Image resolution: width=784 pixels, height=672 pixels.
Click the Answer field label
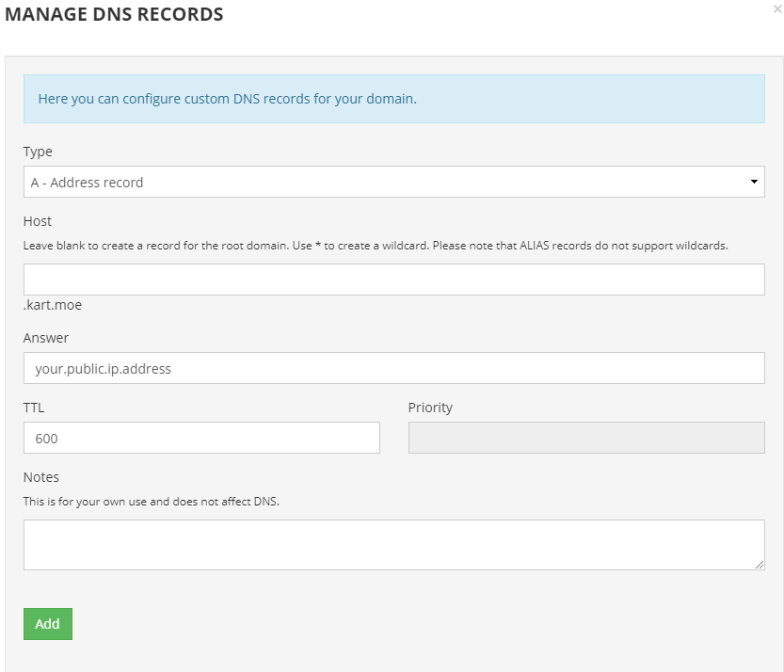click(46, 338)
